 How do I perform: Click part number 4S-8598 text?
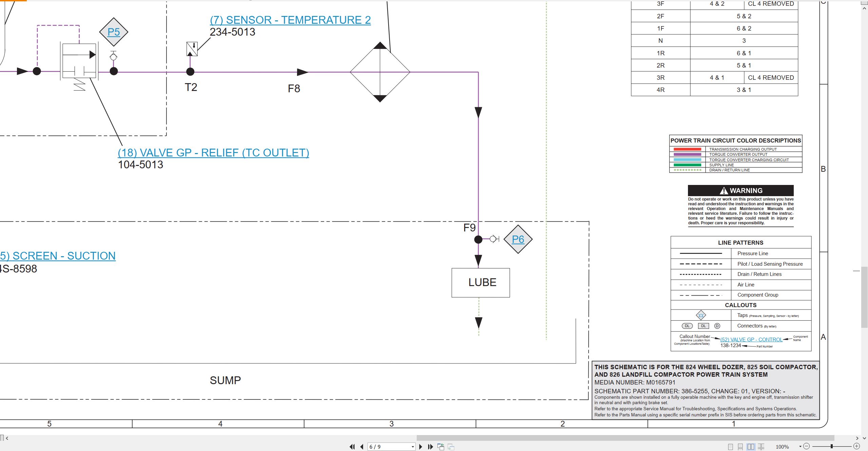pyautogui.click(x=18, y=269)
